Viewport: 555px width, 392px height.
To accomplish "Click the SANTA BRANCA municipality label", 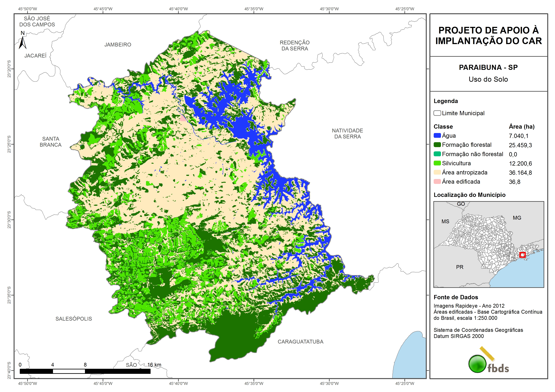I will 50,142.
